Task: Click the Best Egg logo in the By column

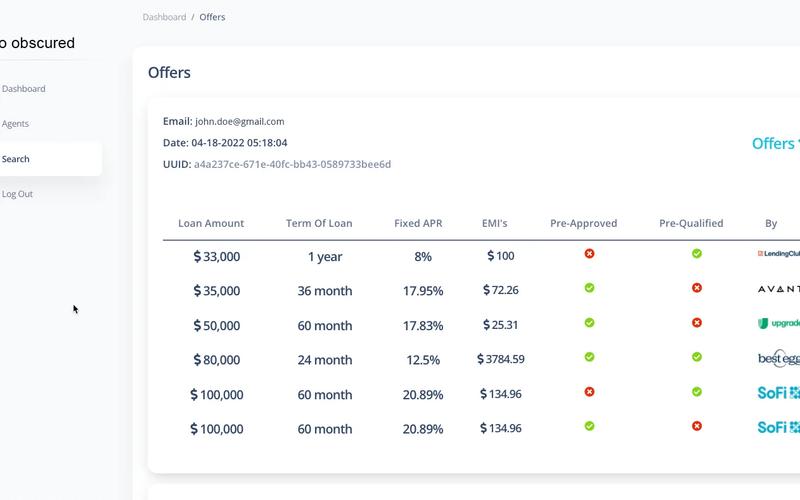Action: pyautogui.click(x=779, y=358)
